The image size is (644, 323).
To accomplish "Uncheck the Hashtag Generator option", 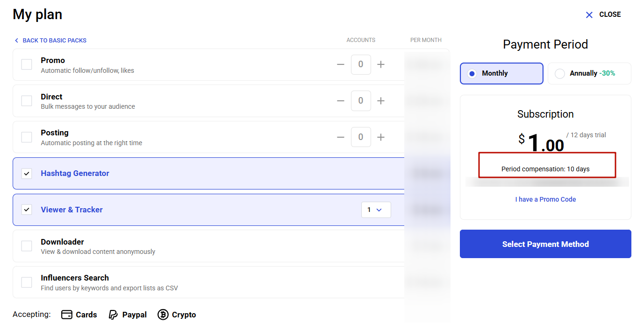I will point(26,173).
